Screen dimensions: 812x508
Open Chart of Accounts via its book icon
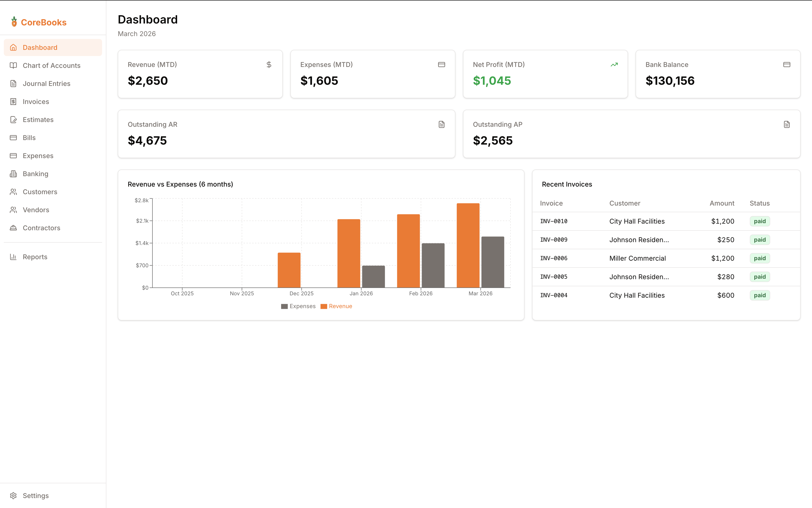14,66
